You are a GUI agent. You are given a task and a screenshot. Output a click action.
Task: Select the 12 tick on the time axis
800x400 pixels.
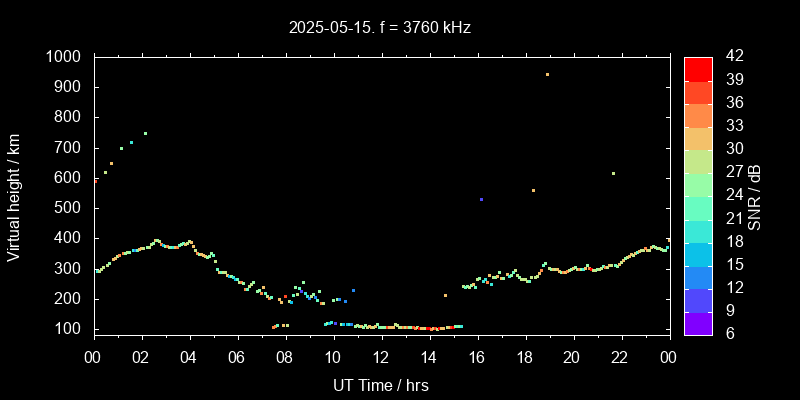tap(381, 356)
